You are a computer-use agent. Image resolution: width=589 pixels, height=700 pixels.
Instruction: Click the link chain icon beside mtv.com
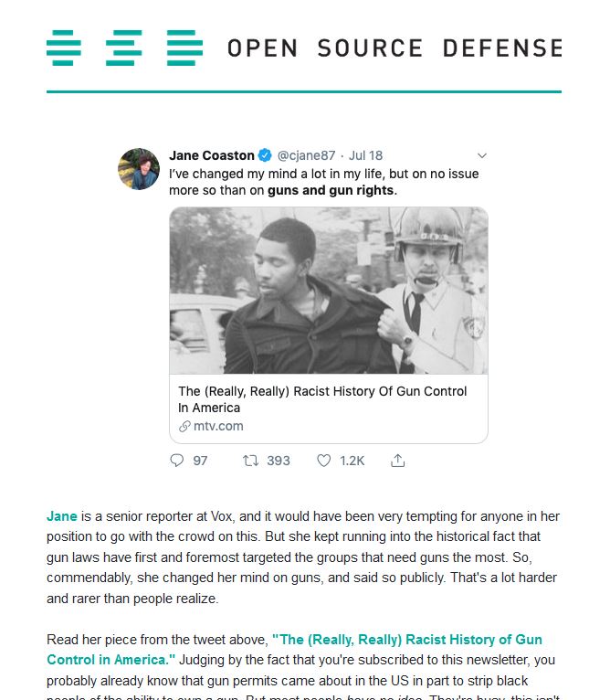[184, 426]
